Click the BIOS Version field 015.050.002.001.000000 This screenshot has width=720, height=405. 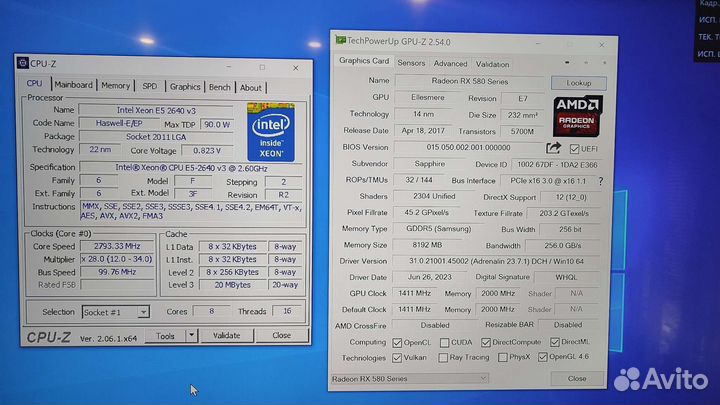(468, 148)
